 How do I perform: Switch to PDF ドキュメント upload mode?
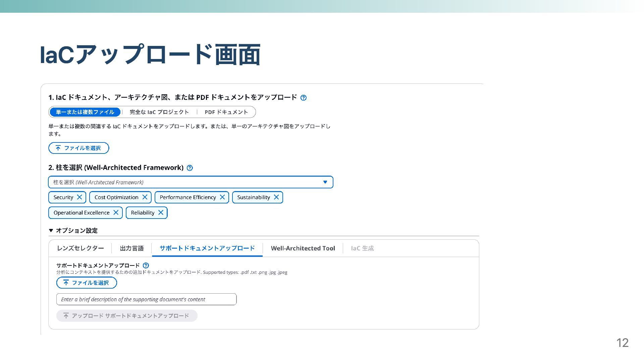coord(226,112)
